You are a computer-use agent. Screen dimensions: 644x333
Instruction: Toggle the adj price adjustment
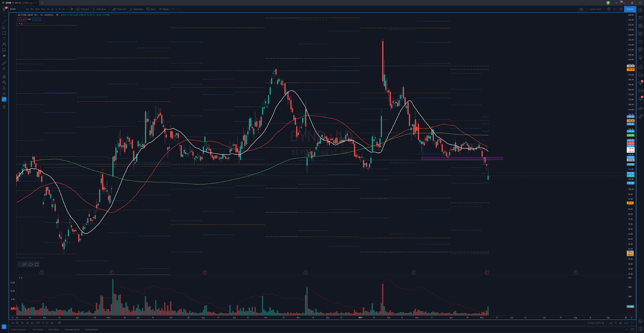611,323
